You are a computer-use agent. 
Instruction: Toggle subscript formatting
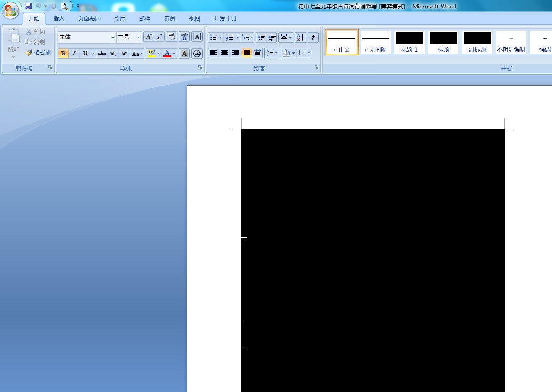pos(113,54)
